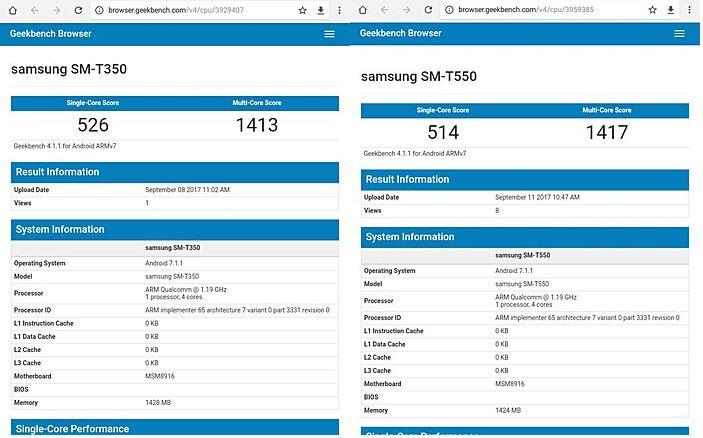Click MSM8916 motherboard value on left page

click(x=160, y=376)
